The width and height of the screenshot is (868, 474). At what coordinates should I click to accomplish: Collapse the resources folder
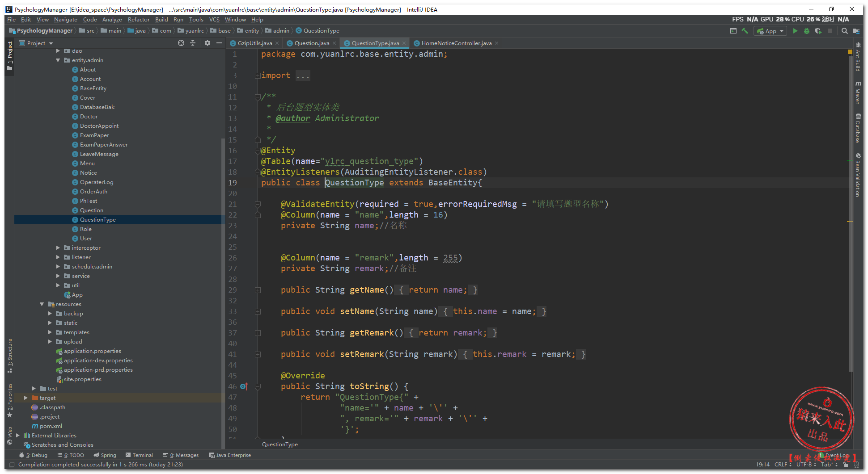pyautogui.click(x=42, y=304)
